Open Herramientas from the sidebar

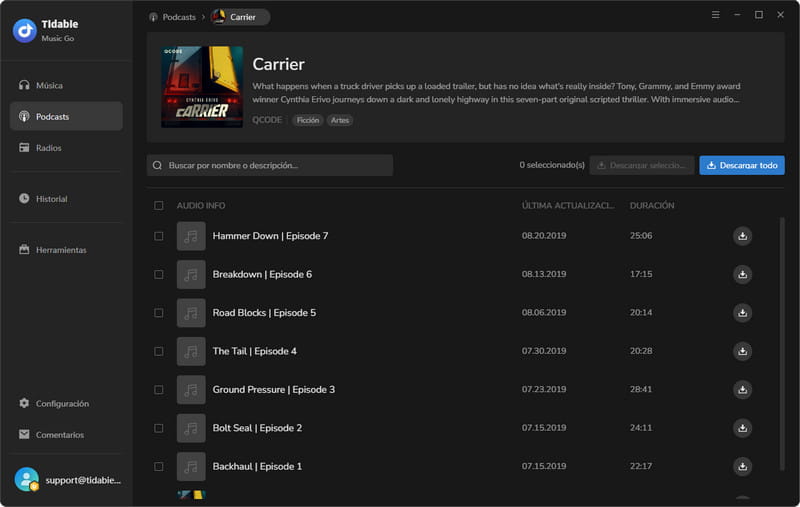[66, 250]
